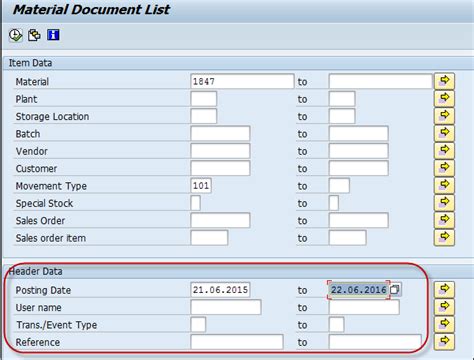This screenshot has width=474, height=360.
Task: Click the Customer to field
Action: [x=359, y=168]
